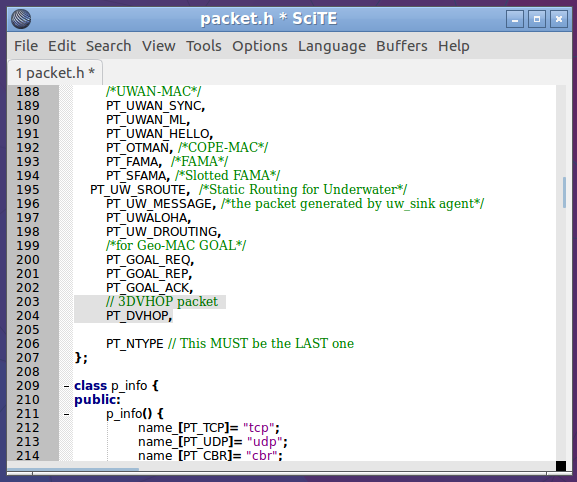Open the Help menu

coord(453,46)
